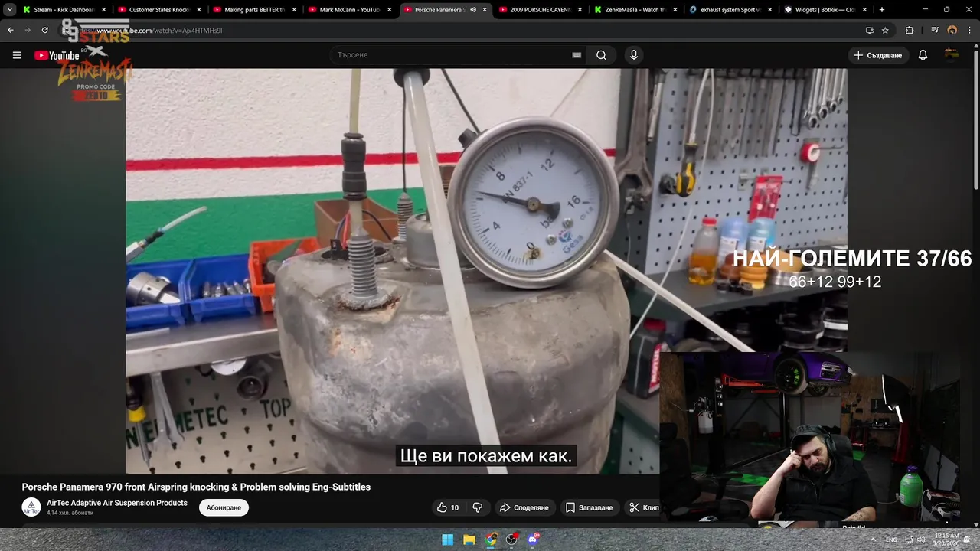
Task: Open Chrome three-dot menu
Action: 969,30
